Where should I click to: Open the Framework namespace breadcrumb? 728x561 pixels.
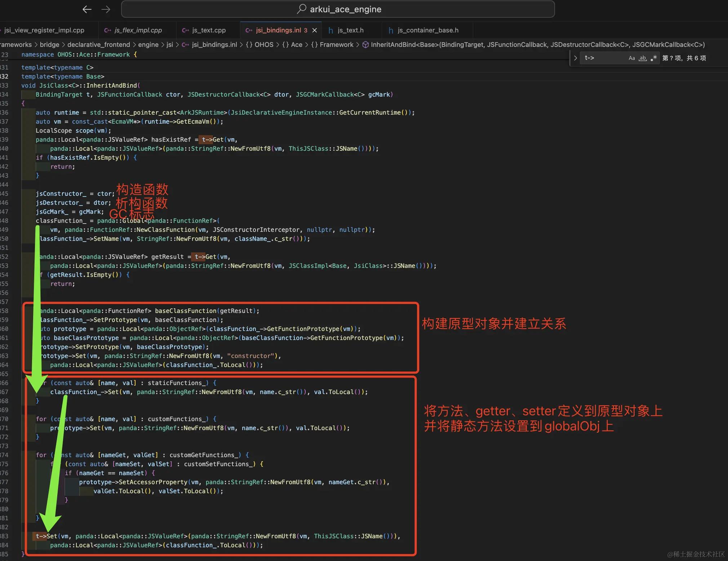point(332,45)
